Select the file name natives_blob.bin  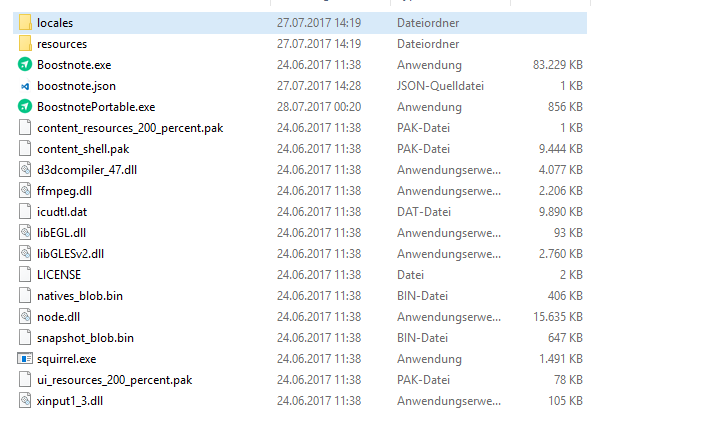pos(80,296)
